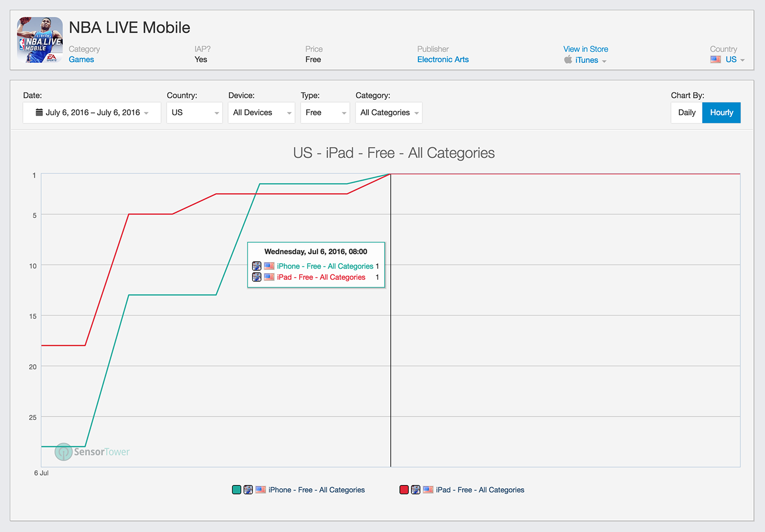This screenshot has height=532, width=765.
Task: Select the Hourly chart button
Action: pos(721,112)
